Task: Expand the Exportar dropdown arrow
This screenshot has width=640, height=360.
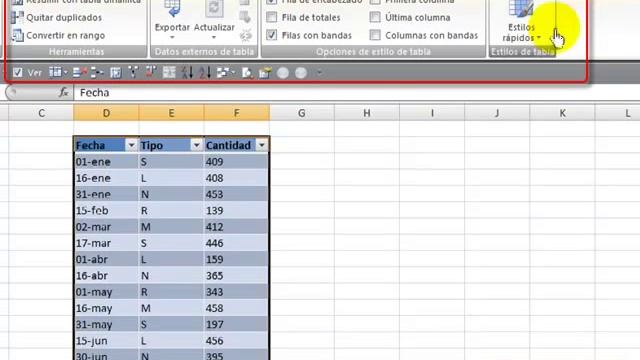Action: [x=172, y=37]
